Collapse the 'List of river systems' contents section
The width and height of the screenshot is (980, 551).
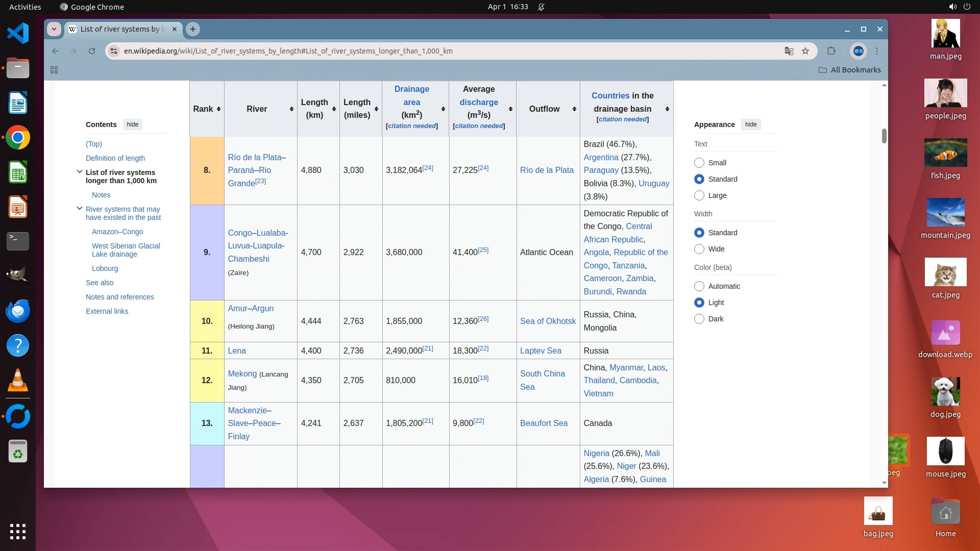point(80,172)
